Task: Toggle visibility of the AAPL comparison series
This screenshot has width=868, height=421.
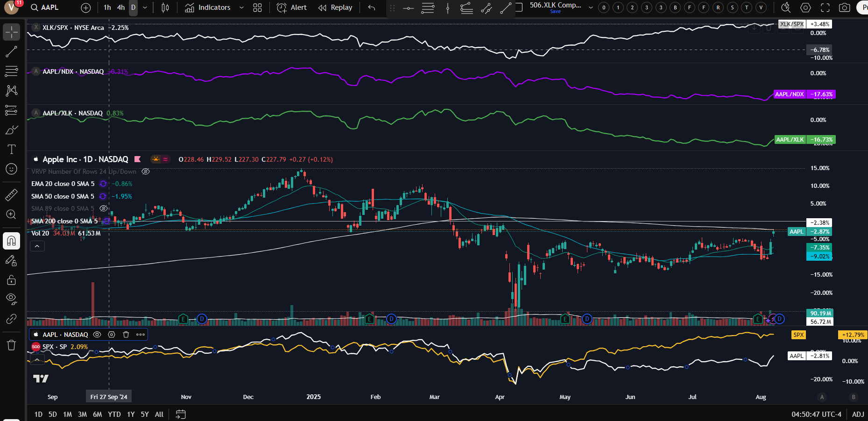Action: tap(97, 335)
